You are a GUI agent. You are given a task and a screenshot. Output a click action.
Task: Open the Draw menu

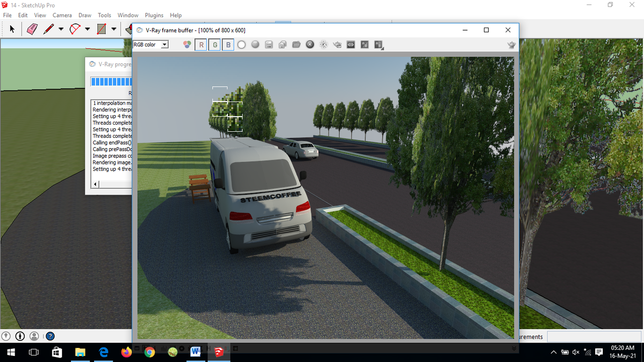(x=85, y=15)
